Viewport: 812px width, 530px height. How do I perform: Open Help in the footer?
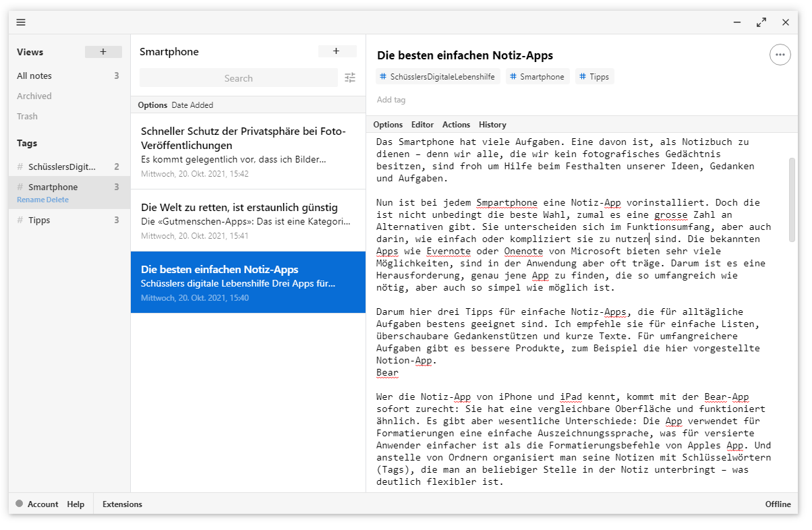click(76, 504)
